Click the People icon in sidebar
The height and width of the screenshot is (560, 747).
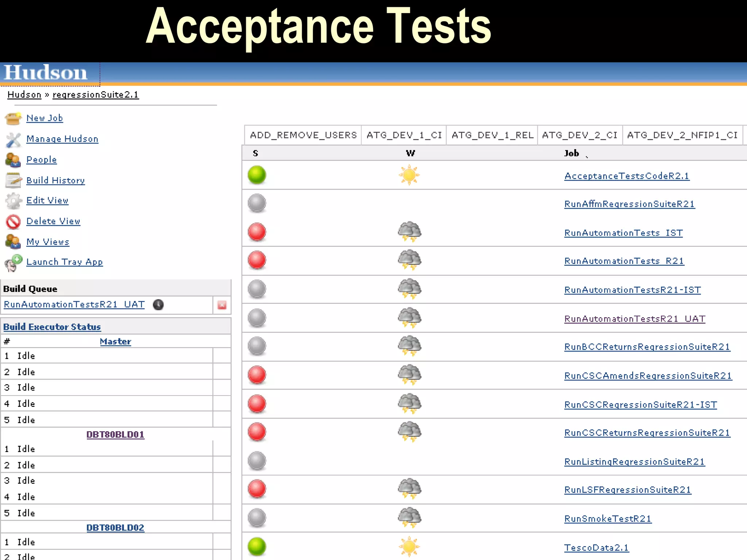(x=13, y=160)
